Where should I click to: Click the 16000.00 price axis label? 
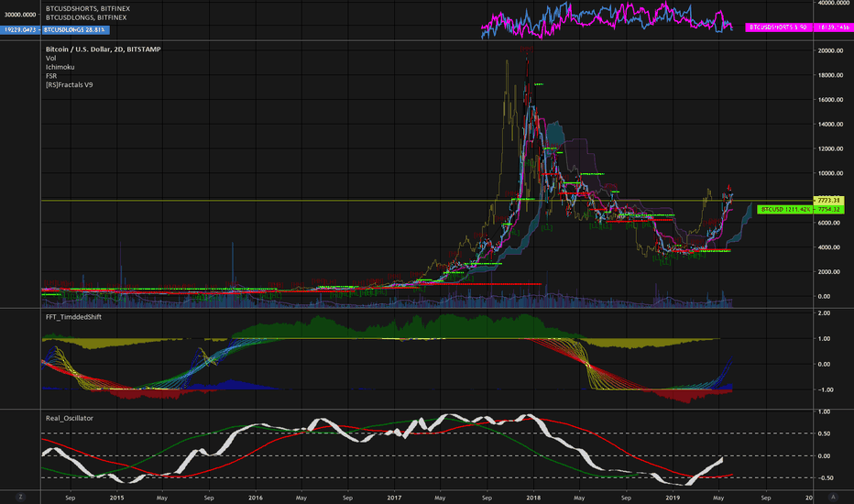point(830,100)
